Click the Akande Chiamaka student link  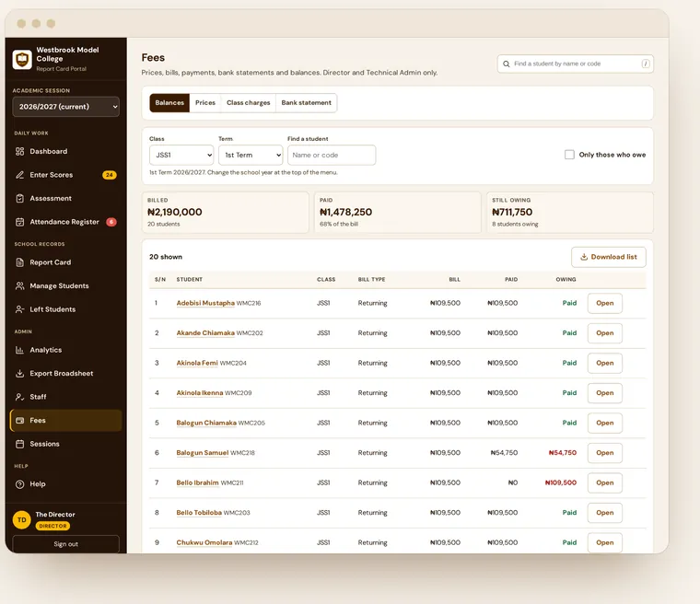(205, 333)
